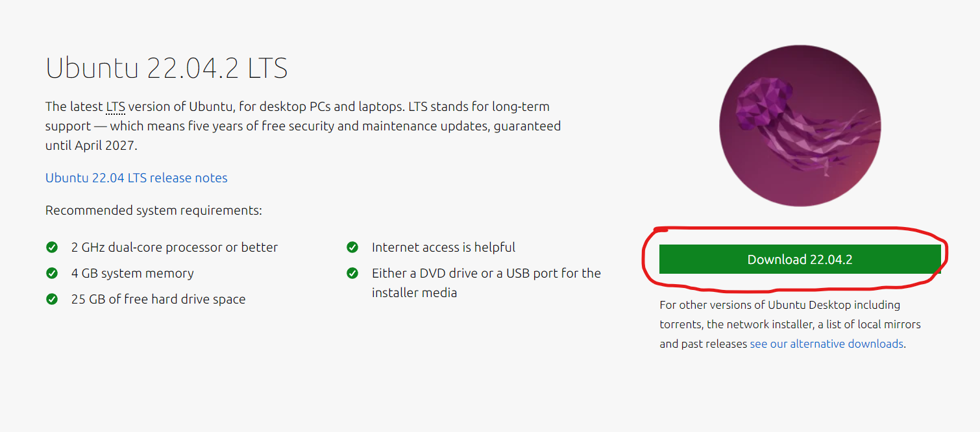The image size is (980, 432).
Task: Click the Ubuntu 22.04.2 LTS heading
Action: 167,67
